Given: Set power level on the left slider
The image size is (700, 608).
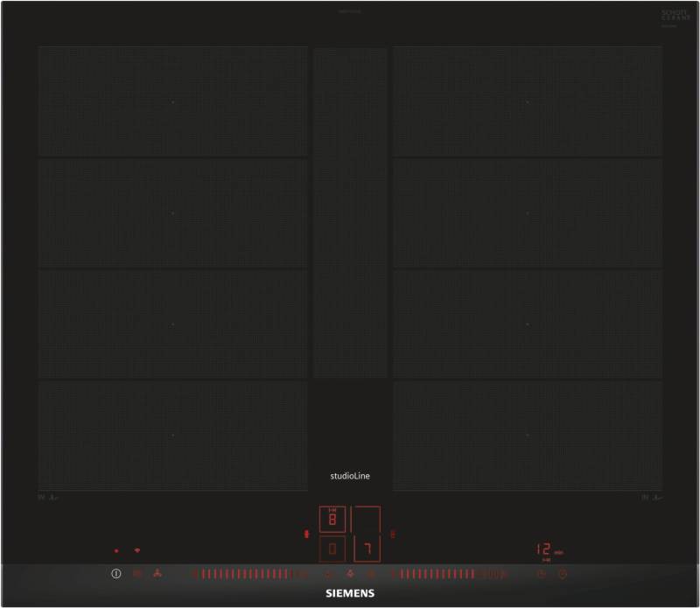Looking at the screenshot, I should 250,574.
